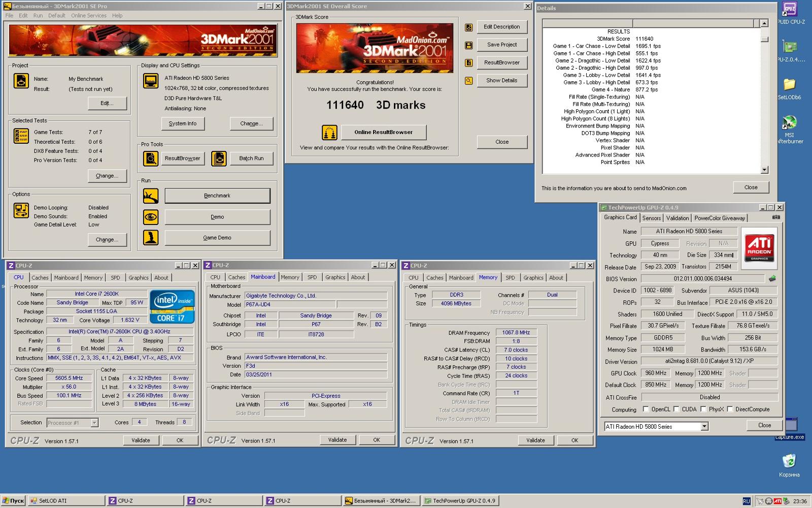Enable the PhysX checkbox in GPU-Z
Screen dimensions: 812x508
703,409
